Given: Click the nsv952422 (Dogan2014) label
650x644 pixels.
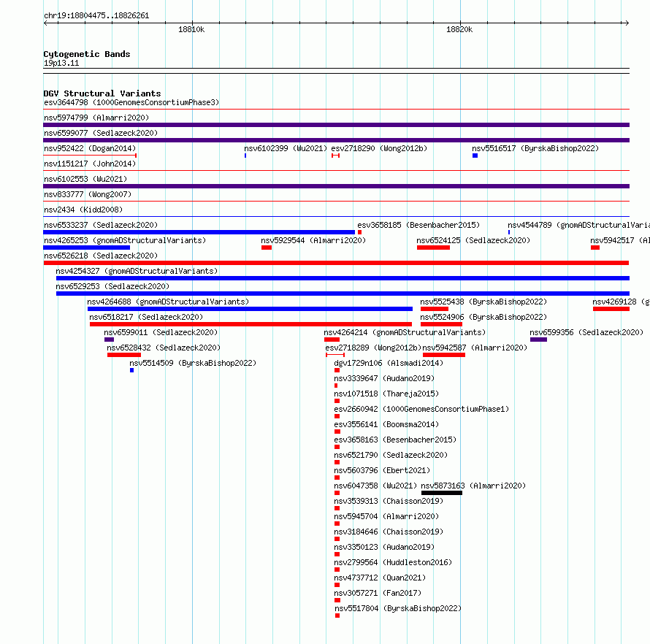Looking at the screenshot, I should 90,148.
